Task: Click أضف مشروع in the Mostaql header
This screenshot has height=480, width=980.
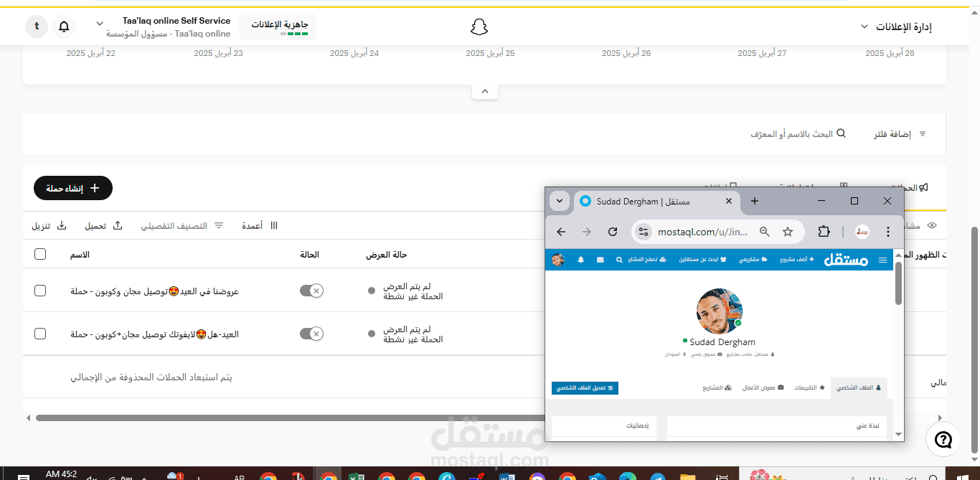Action: click(798, 260)
